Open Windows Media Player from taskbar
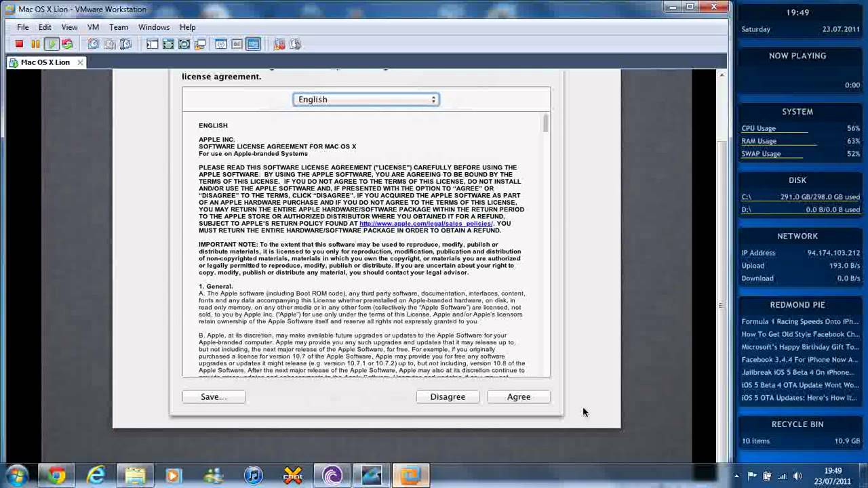Viewport: 868px width, 488px height. (x=174, y=476)
